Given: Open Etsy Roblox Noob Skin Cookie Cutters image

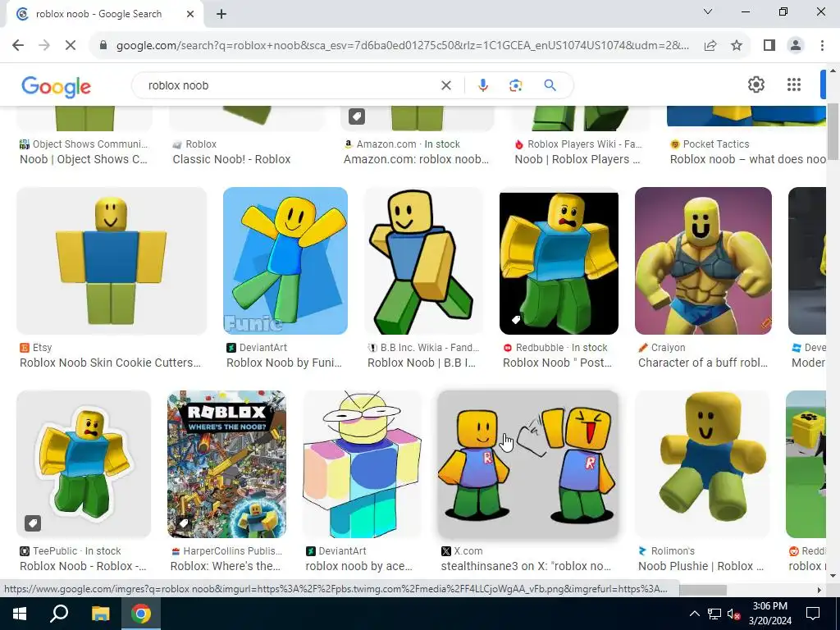Looking at the screenshot, I should 112,261.
